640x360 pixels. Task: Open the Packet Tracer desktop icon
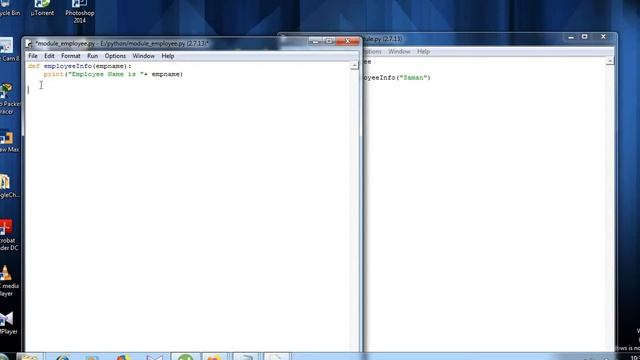(x=8, y=99)
